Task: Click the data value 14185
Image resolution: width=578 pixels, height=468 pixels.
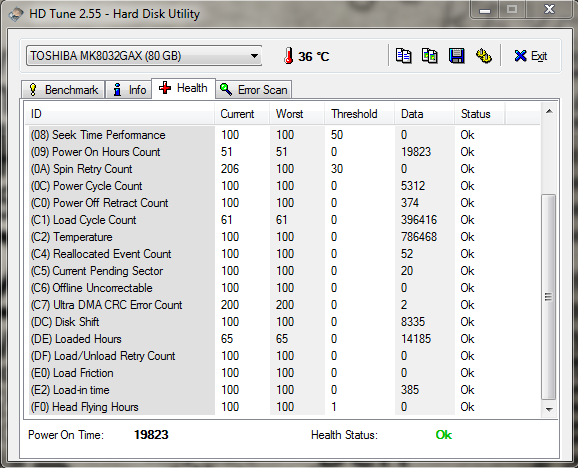Action: 416,339
